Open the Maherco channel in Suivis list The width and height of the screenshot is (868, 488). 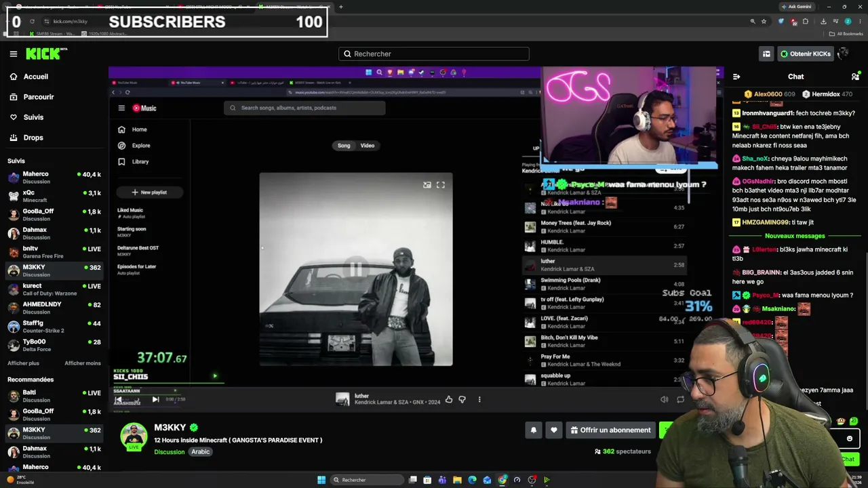(54, 178)
